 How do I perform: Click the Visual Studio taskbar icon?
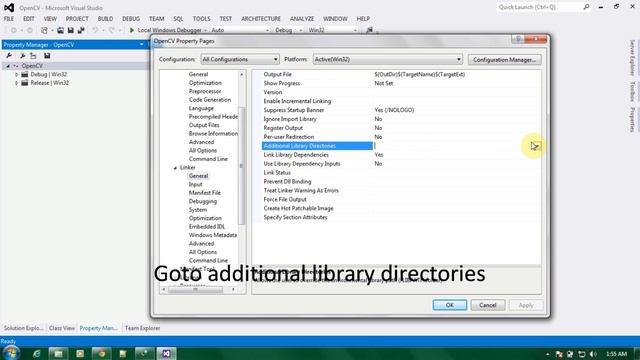166,353
